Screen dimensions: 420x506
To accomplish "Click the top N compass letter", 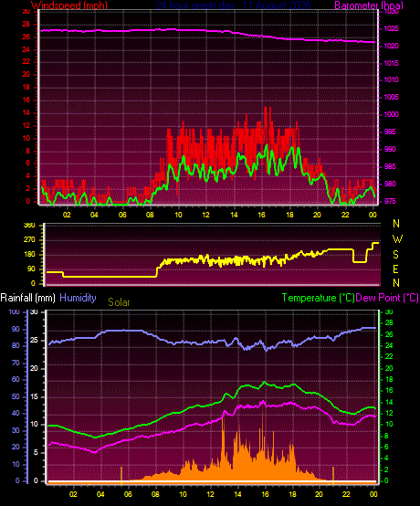I will point(396,223).
